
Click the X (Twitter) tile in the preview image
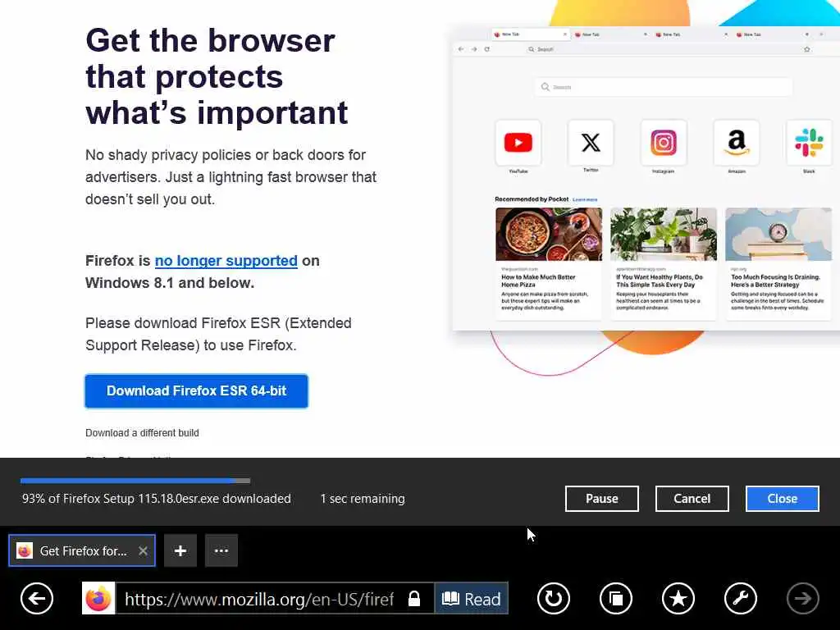click(591, 143)
